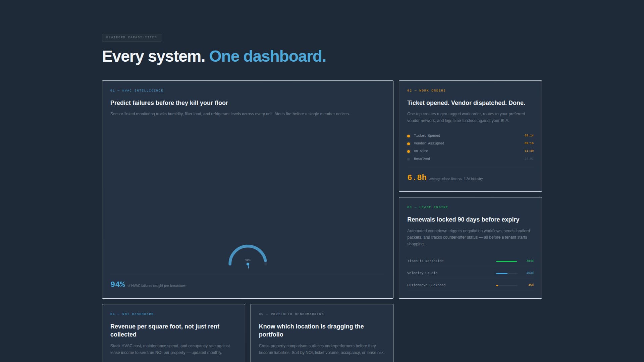Click the grey dot beside Resolved
The width and height of the screenshot is (644, 362).
point(408,159)
